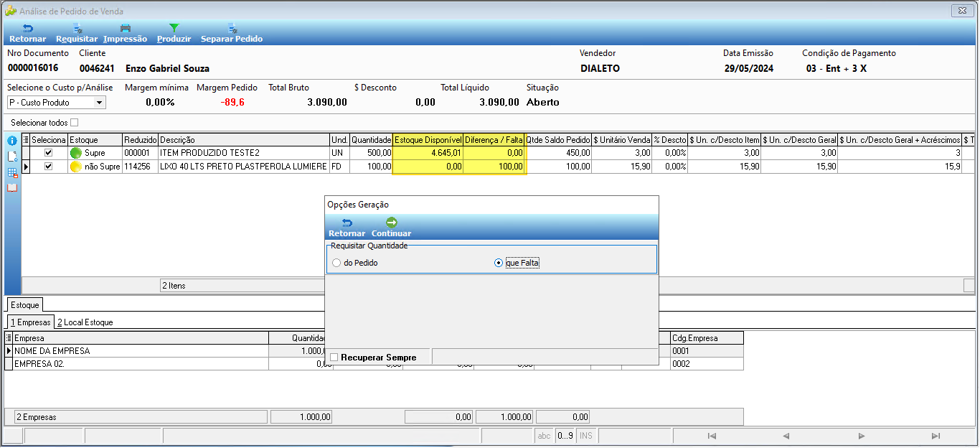Open Empresa grid options icon in lower table

click(9, 338)
